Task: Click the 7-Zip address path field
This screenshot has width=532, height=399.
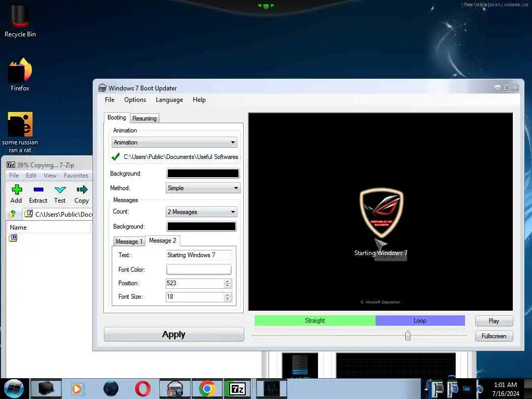Action: pyautogui.click(x=58, y=214)
